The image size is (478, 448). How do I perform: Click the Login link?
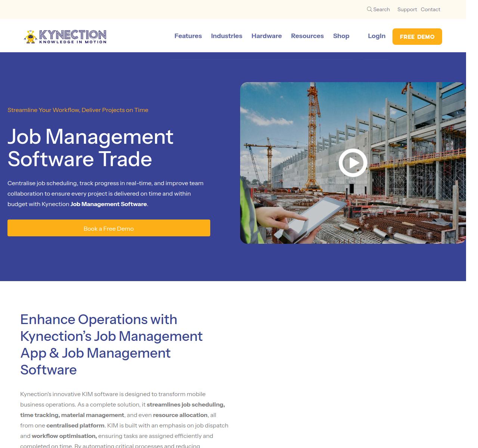(376, 36)
